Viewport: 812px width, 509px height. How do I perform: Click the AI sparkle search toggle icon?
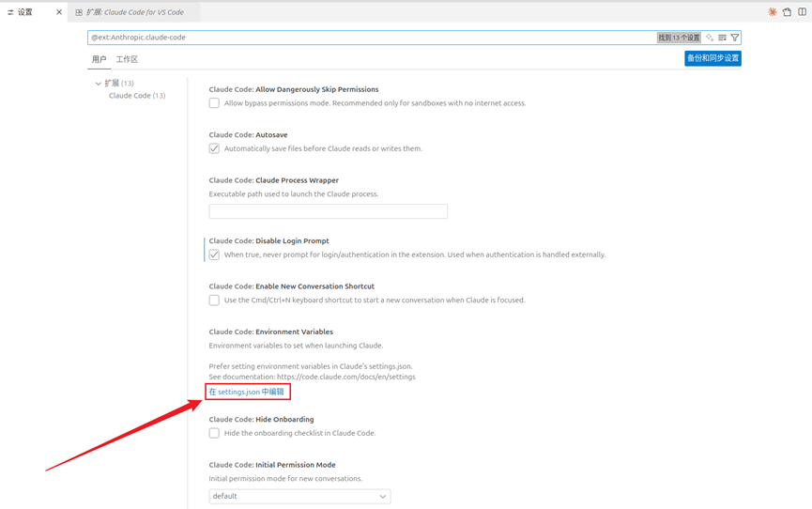710,38
